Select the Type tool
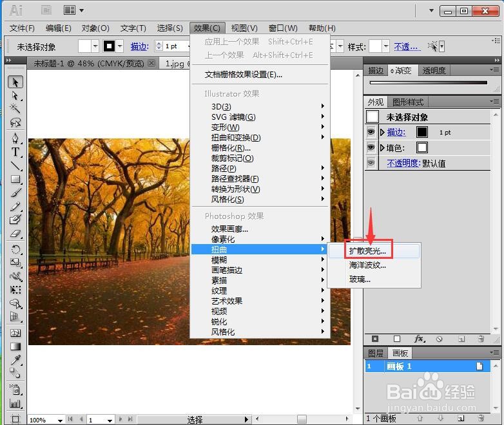504x425 pixels. [x=15, y=151]
